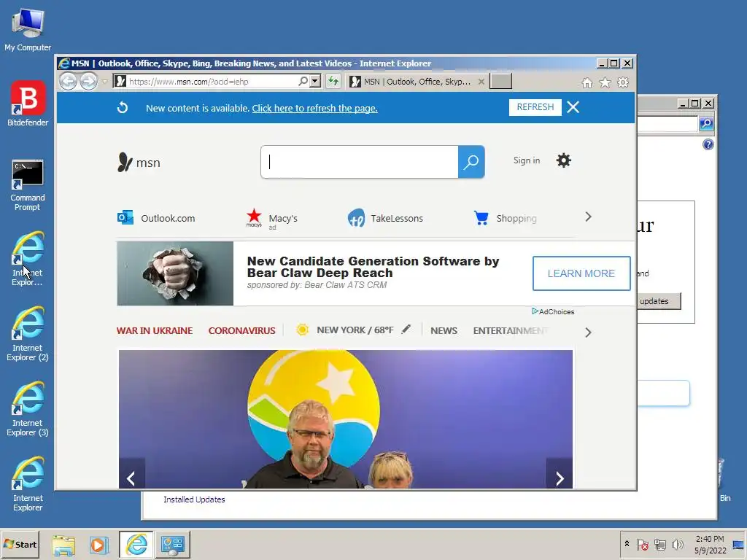Select Internet Explorer (3) desktop shortcut

tap(28, 409)
